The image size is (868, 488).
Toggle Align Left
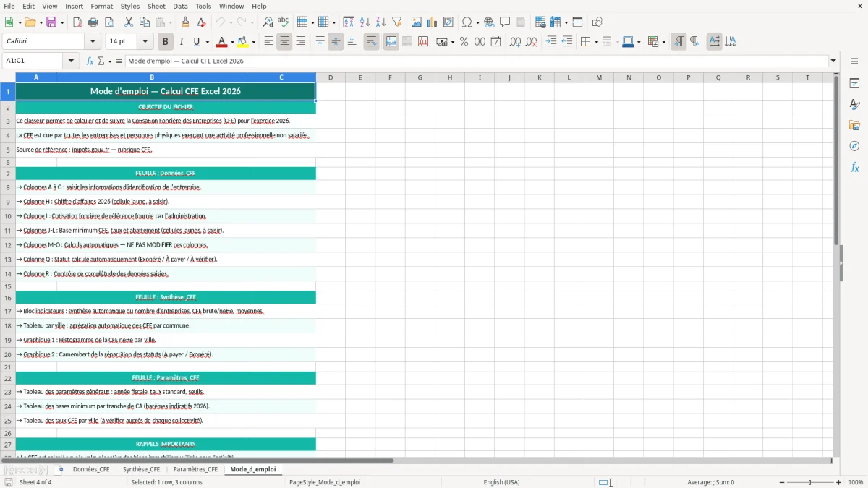[x=268, y=42]
